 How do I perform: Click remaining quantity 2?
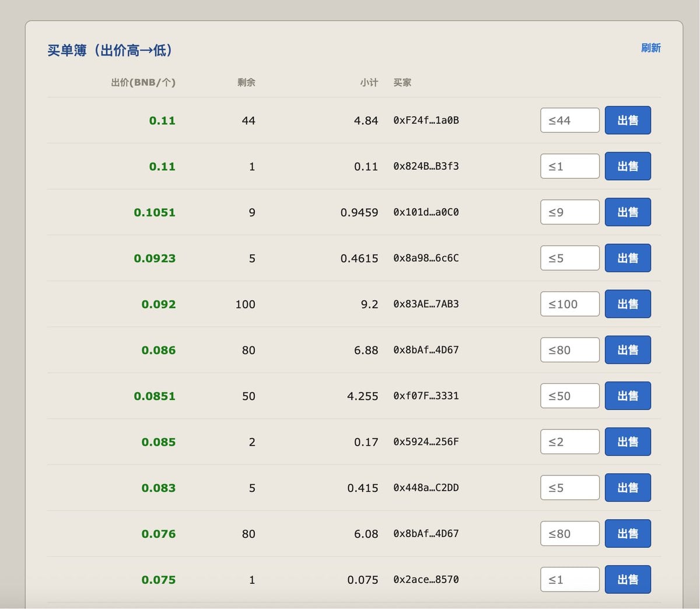(252, 442)
